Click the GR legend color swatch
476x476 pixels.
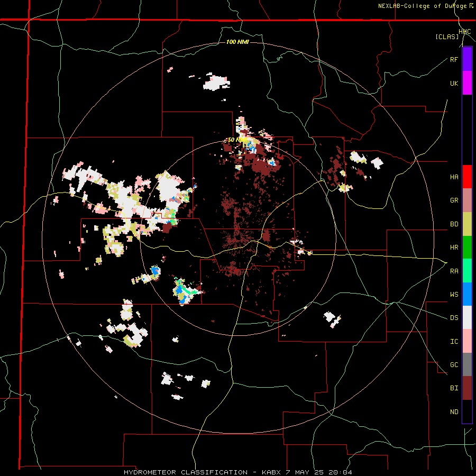pos(467,200)
